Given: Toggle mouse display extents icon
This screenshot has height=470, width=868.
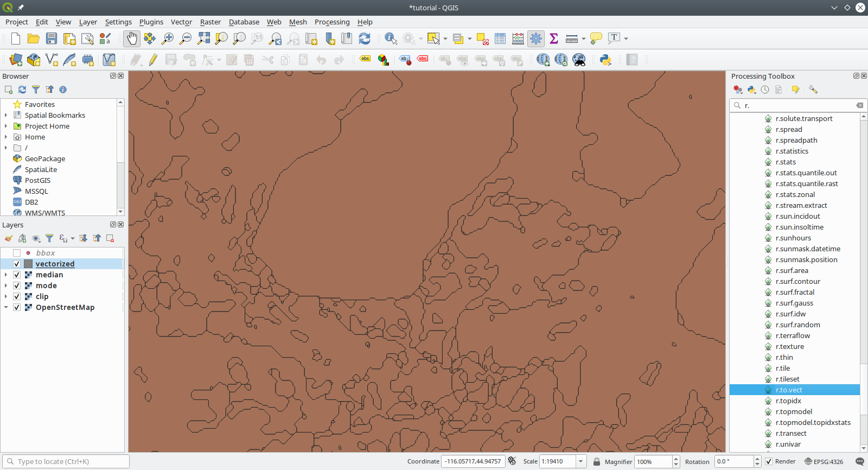Looking at the screenshot, I should (512, 461).
